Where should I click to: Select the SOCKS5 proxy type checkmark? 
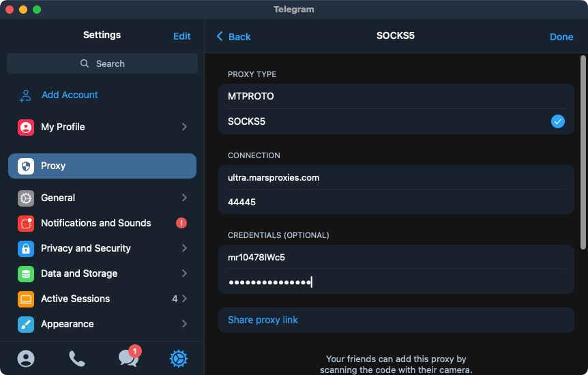[557, 121]
